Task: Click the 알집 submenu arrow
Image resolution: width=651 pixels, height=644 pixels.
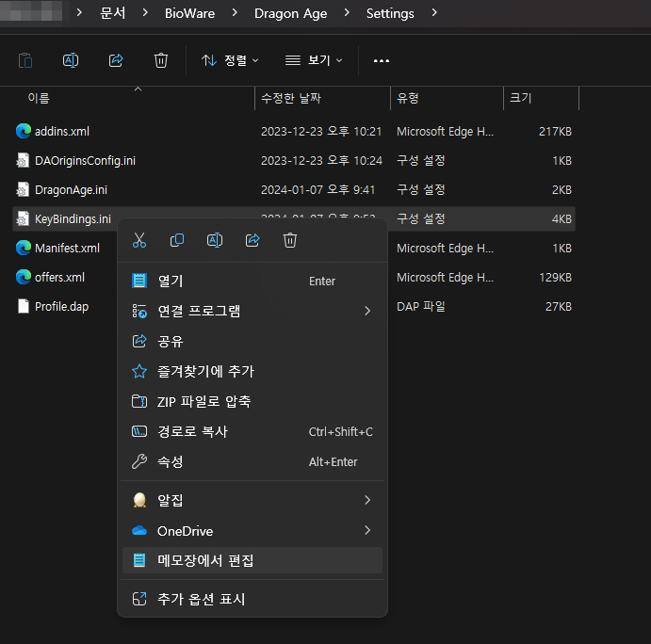Action: coord(367,500)
